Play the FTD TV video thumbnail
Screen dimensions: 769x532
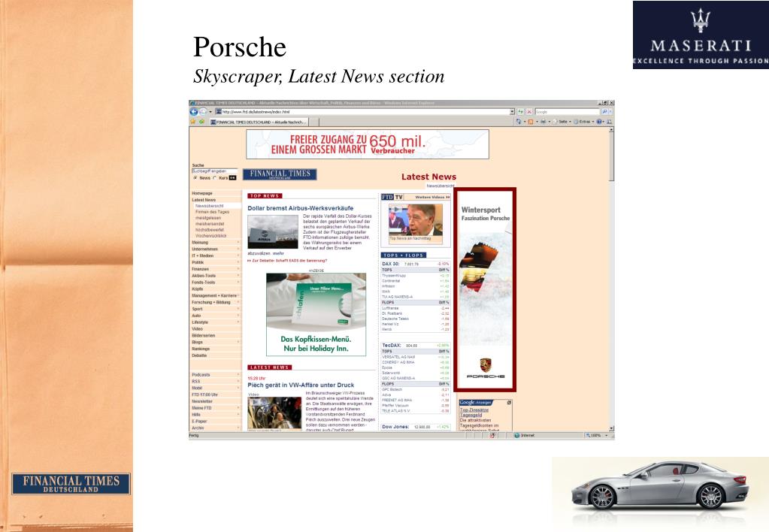pyautogui.click(x=416, y=221)
